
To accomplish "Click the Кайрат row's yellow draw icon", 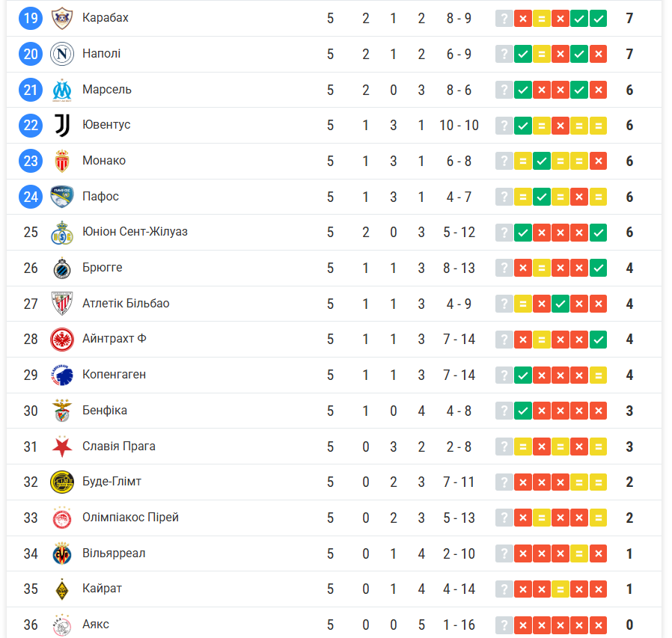I will pos(560,589).
